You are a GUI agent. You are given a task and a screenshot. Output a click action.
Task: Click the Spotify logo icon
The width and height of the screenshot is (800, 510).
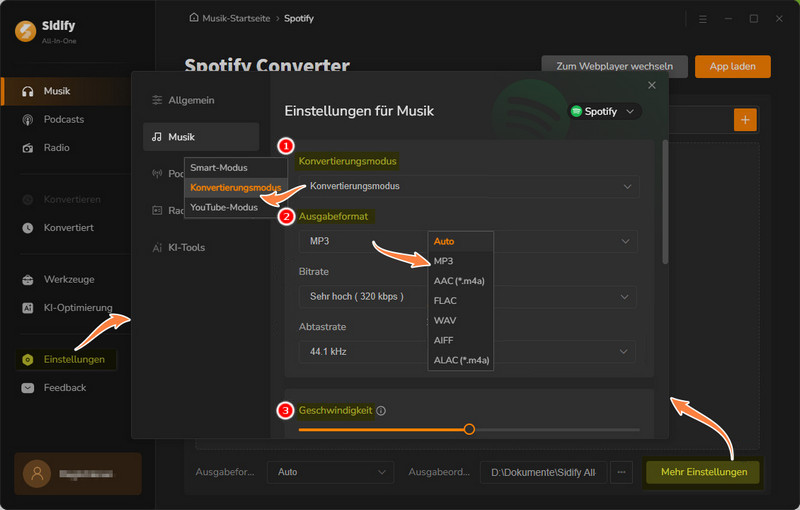pos(576,111)
